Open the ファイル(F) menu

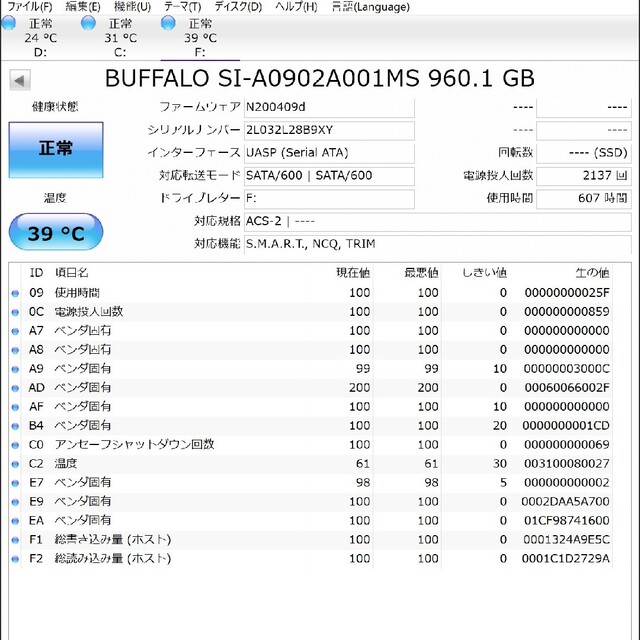(x=30, y=7)
